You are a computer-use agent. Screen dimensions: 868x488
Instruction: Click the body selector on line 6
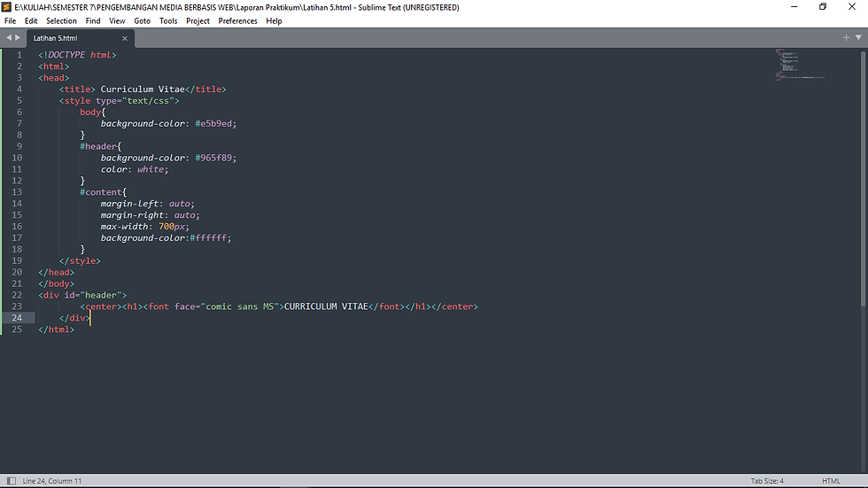90,112
